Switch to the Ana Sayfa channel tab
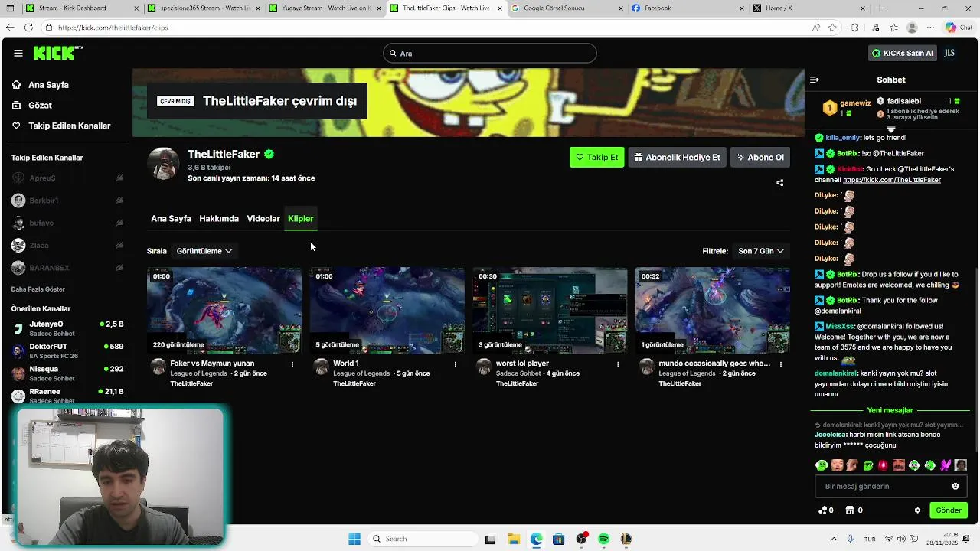980x551 pixels. coord(171,218)
